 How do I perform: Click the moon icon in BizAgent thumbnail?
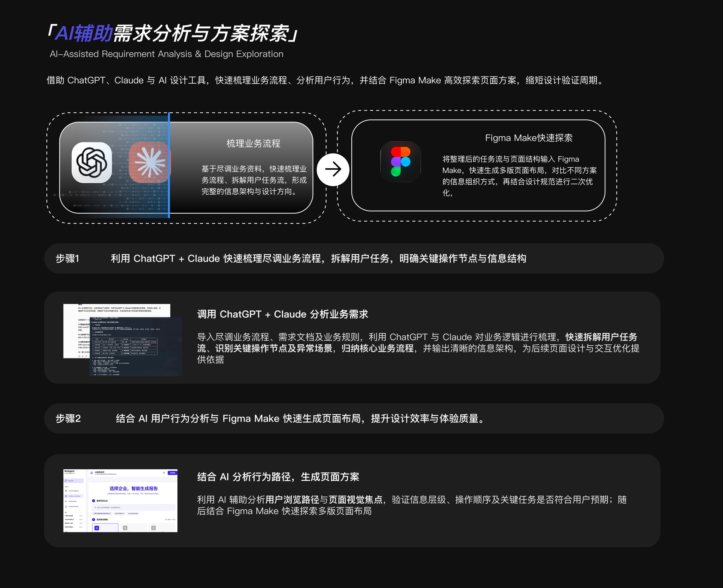tap(164, 473)
